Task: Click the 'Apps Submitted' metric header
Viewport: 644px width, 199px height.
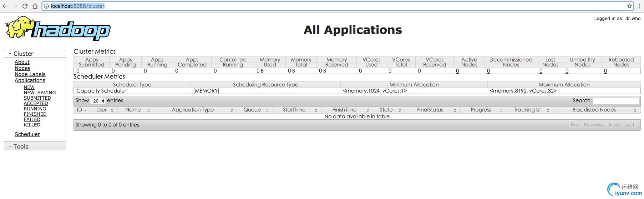Action: pyautogui.click(x=92, y=62)
